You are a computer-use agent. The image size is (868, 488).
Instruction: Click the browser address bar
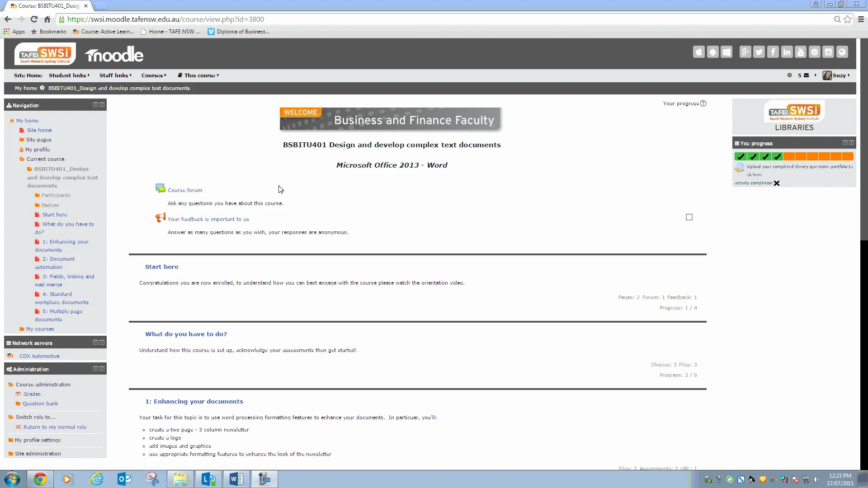coord(448,19)
